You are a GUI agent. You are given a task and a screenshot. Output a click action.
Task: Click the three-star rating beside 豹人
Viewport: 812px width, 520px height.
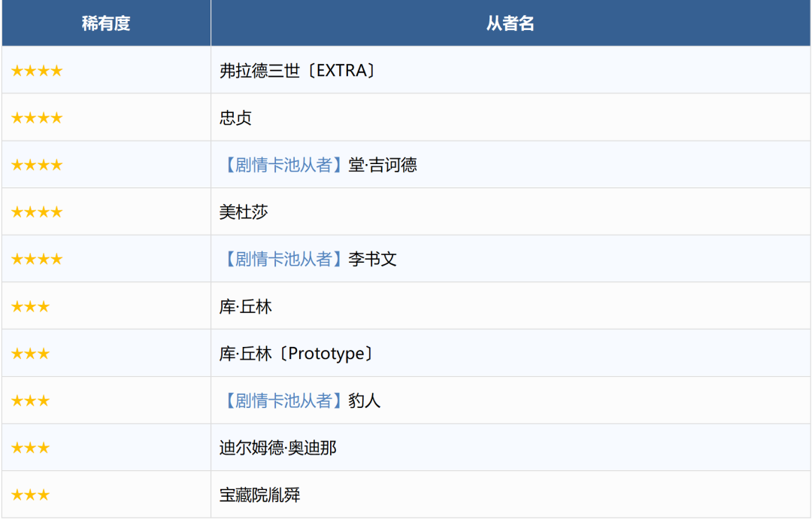[x=31, y=401]
